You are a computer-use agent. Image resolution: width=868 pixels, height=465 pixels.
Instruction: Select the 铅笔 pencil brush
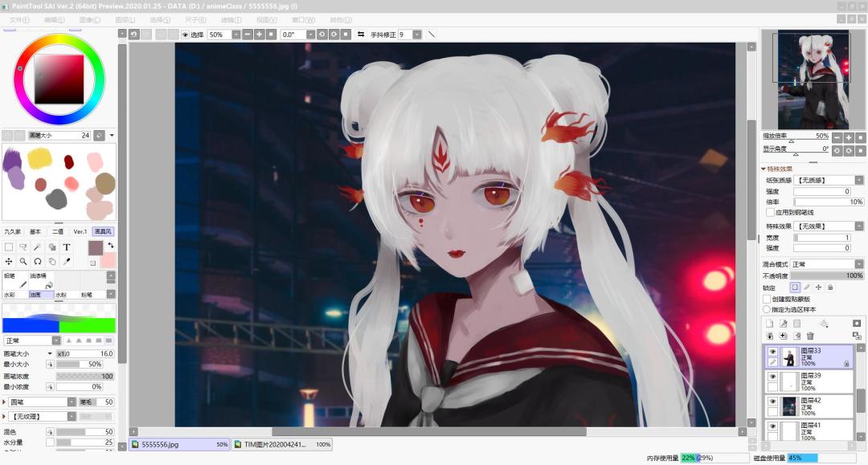tap(15, 280)
